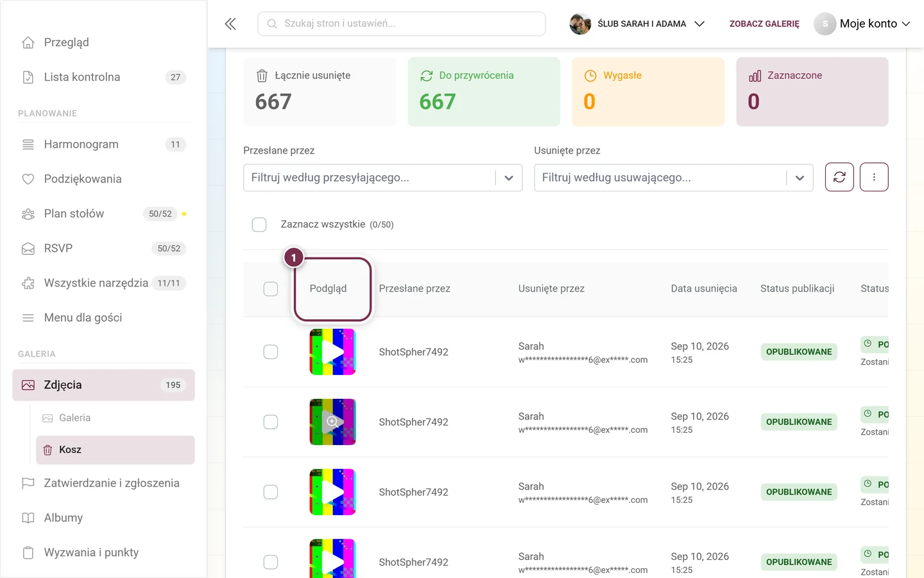The height and width of the screenshot is (578, 924).
Task: Open Wyzwania i punkty page
Action: [103, 552]
